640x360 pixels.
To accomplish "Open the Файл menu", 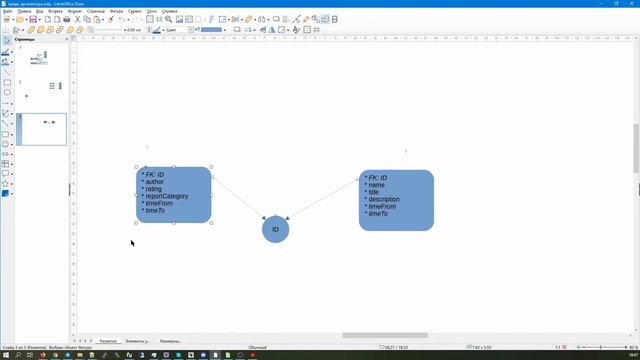I will pos(7,11).
